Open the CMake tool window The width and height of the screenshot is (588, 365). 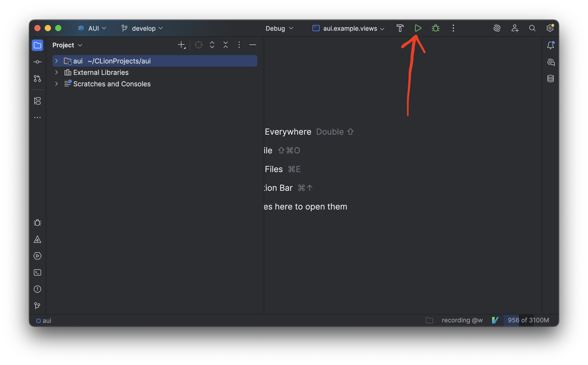coord(37,239)
